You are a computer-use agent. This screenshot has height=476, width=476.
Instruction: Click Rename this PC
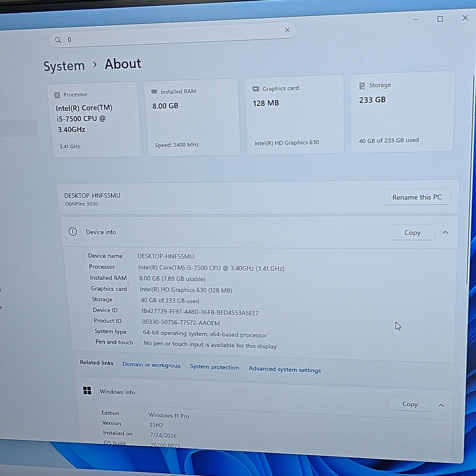coord(417,197)
